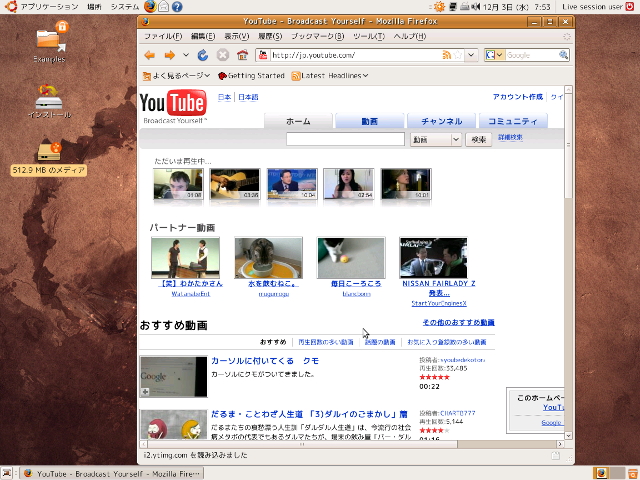This screenshot has height=480, width=640.
Task: Select the チャンネル tab
Action: (x=442, y=121)
